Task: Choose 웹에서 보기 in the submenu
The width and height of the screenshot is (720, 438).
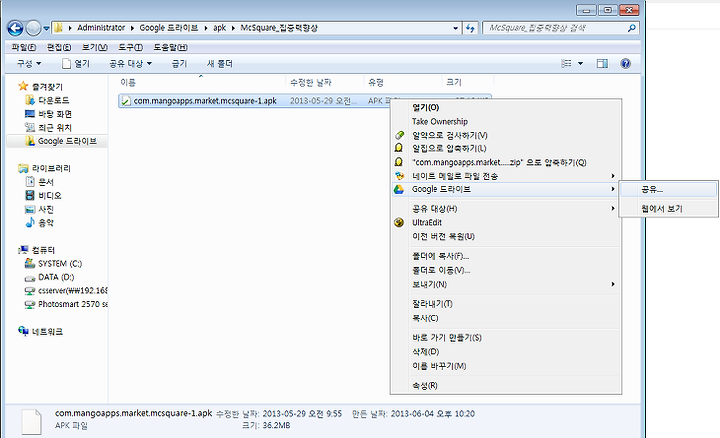Action: [x=668, y=209]
